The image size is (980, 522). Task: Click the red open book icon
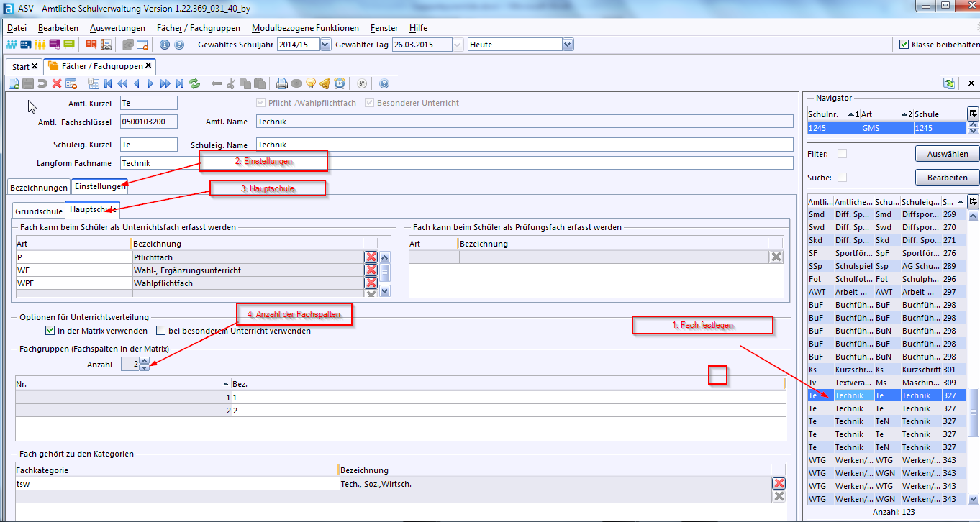point(91,45)
